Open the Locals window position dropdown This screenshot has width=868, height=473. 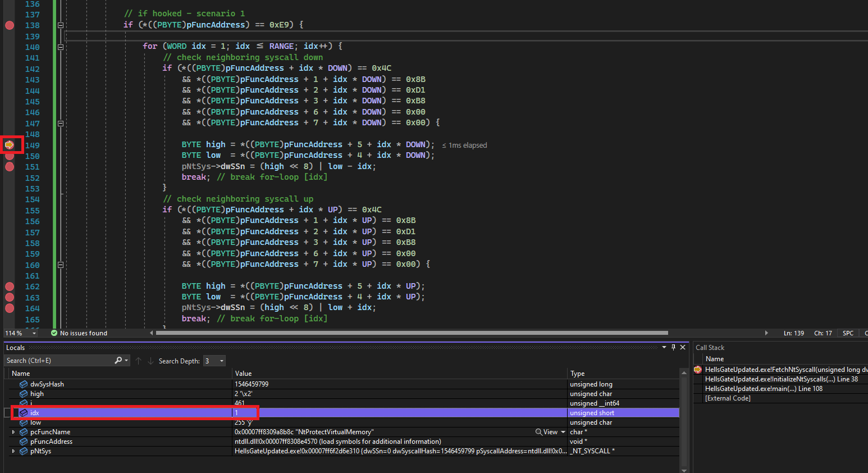click(x=664, y=347)
